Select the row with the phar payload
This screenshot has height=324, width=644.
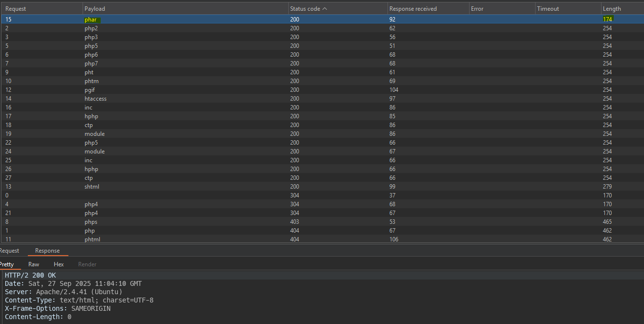point(91,20)
